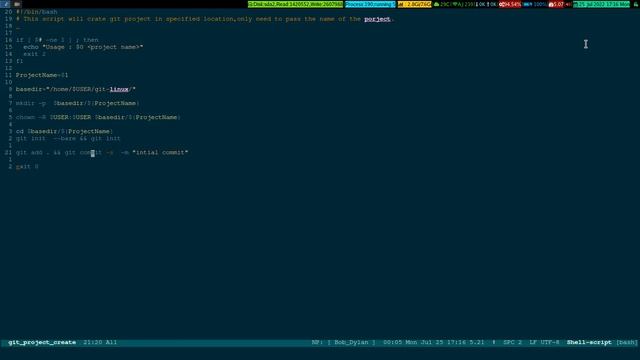This screenshot has height=360, width=640.
Task: Open the blue 100% volume indicator
Action: pos(535,4)
